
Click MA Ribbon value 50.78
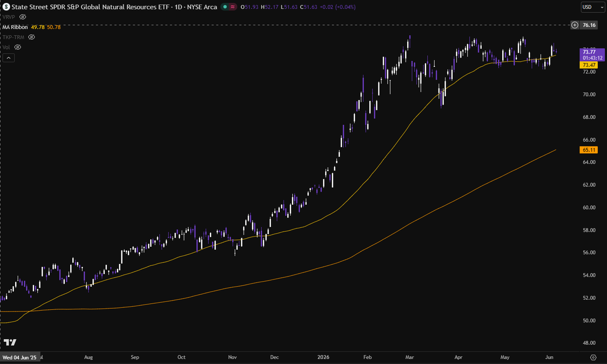pyautogui.click(x=54, y=27)
